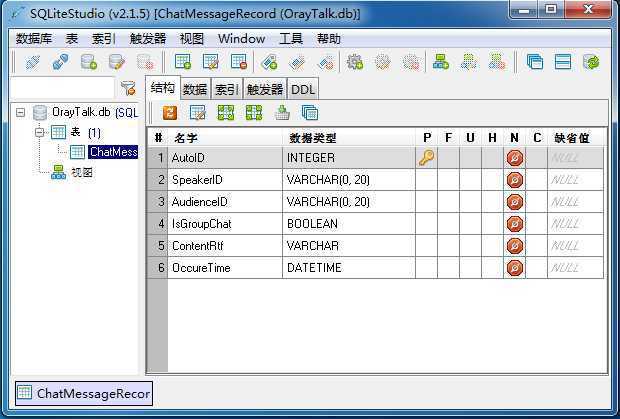Viewport: 620px width, 419px height.
Task: Switch to the 触发器 tab
Action: coord(265,89)
